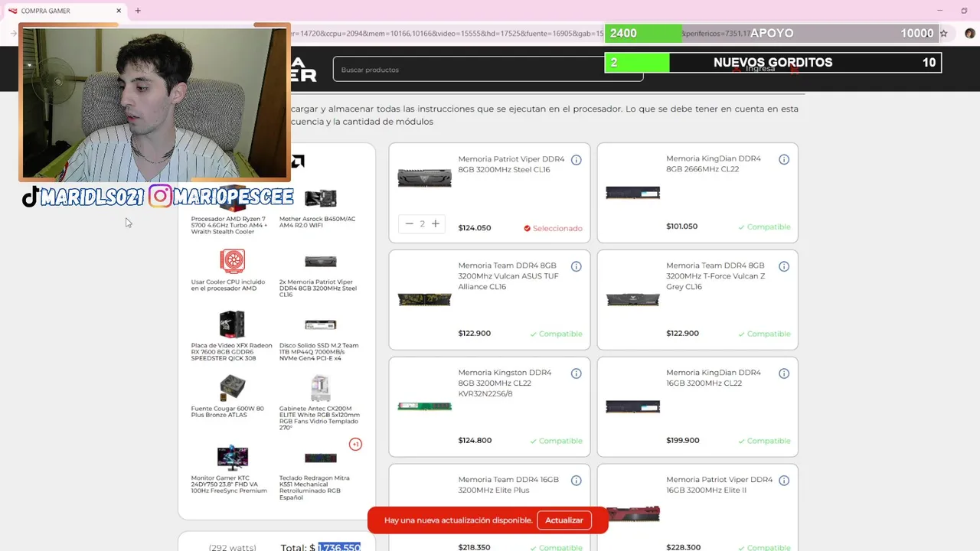Viewport: 980px width, 551px height.
Task: Click the $228.300 Patriot Elite II price
Action: [683, 547]
